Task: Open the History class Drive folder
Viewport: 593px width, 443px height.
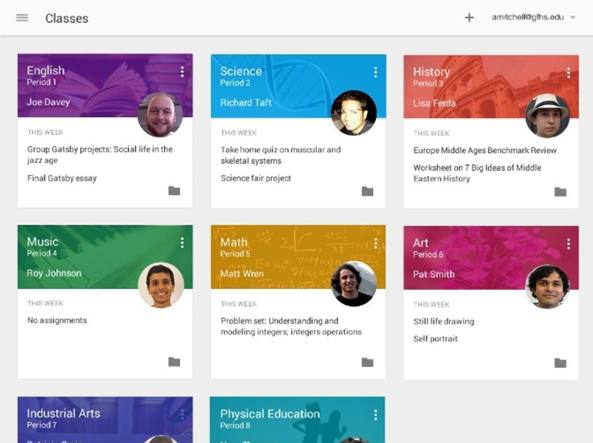Action: 560,192
